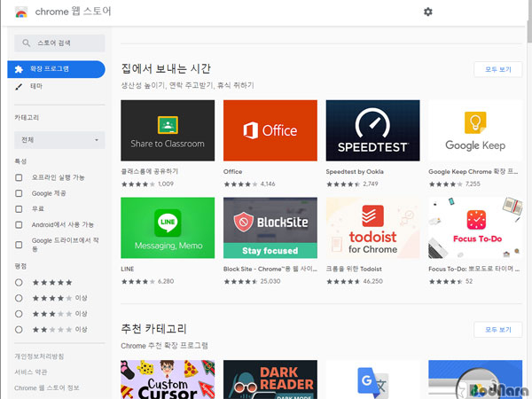Viewport: 532px width, 399px height.
Task: Expand the 전체 category dropdown
Action: [x=59, y=140]
